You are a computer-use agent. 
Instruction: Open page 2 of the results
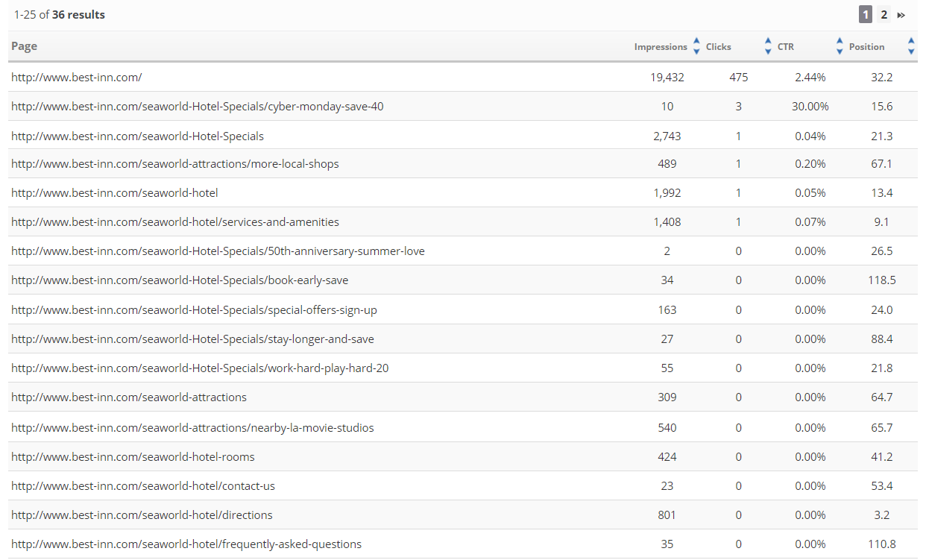click(884, 15)
